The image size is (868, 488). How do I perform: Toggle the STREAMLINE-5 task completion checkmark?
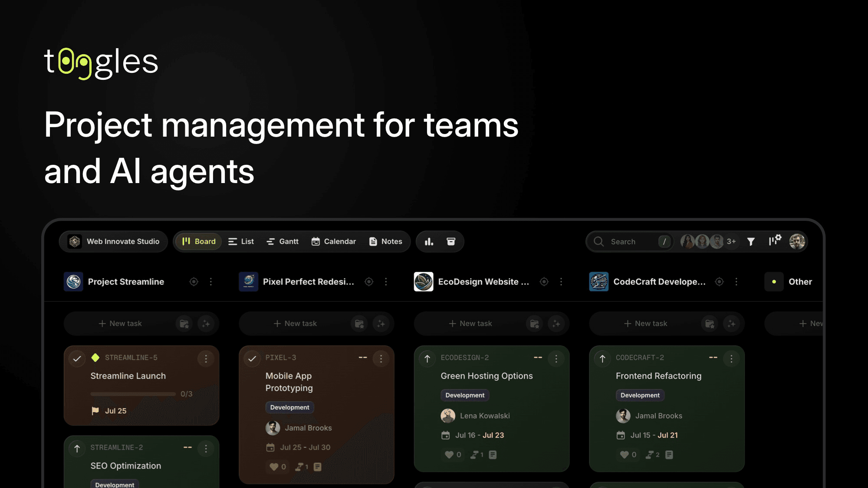pos(77,359)
